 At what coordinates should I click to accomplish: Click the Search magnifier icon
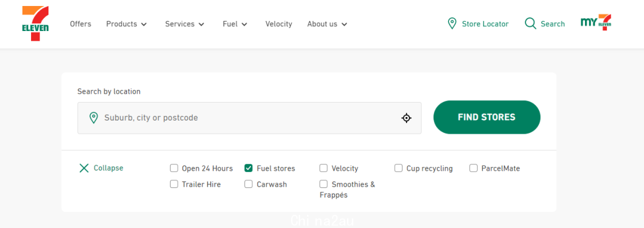531,23
